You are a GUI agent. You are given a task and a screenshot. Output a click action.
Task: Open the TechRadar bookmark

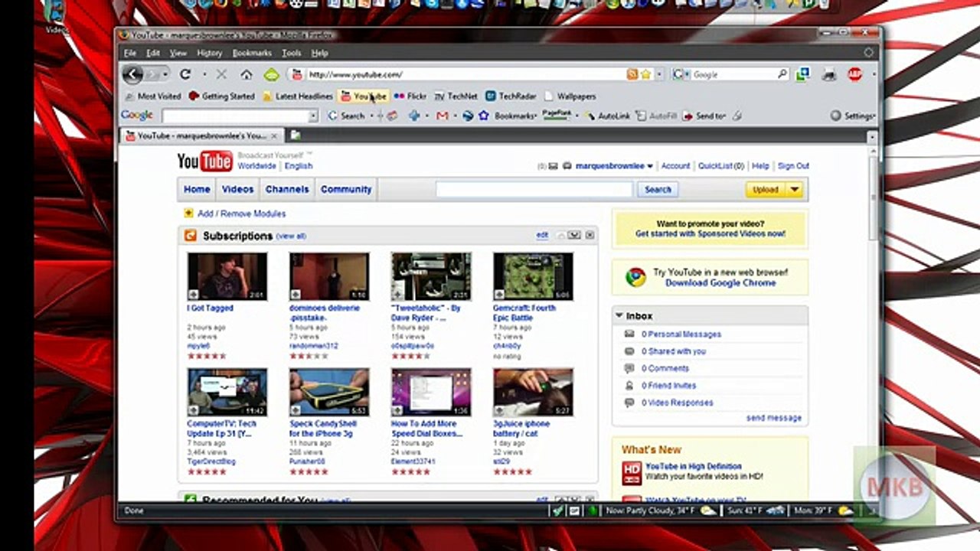[x=511, y=96]
